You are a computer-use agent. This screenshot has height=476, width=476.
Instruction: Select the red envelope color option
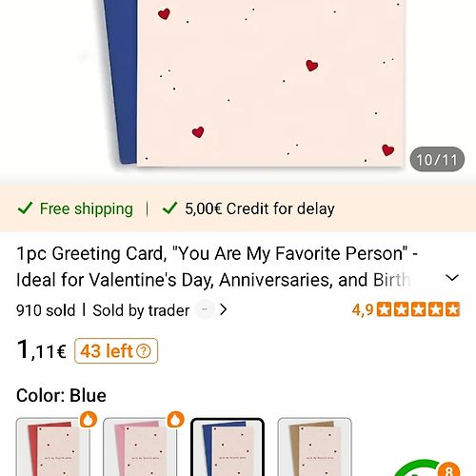tap(53, 446)
